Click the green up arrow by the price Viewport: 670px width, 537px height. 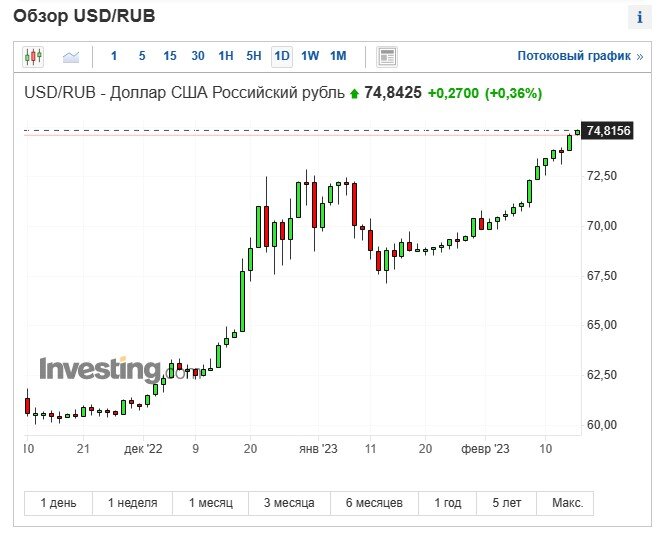tap(354, 94)
